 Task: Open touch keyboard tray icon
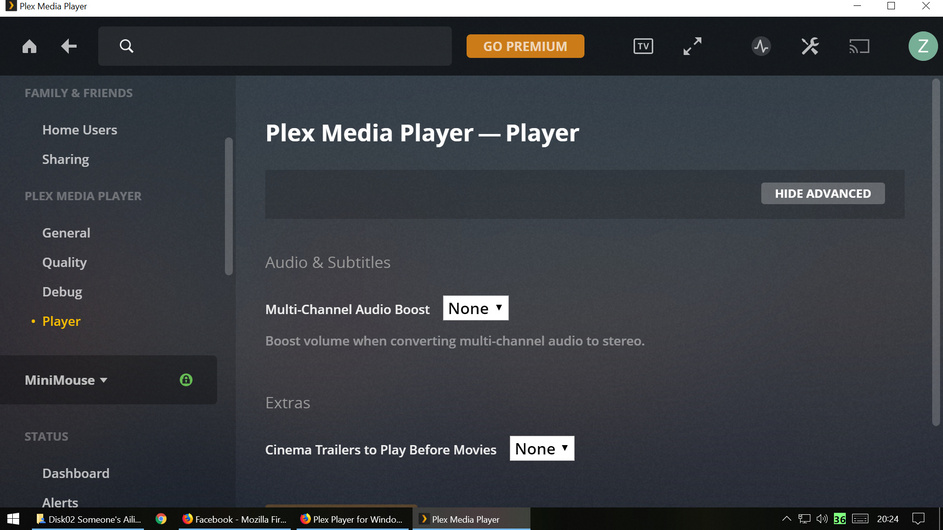860,519
